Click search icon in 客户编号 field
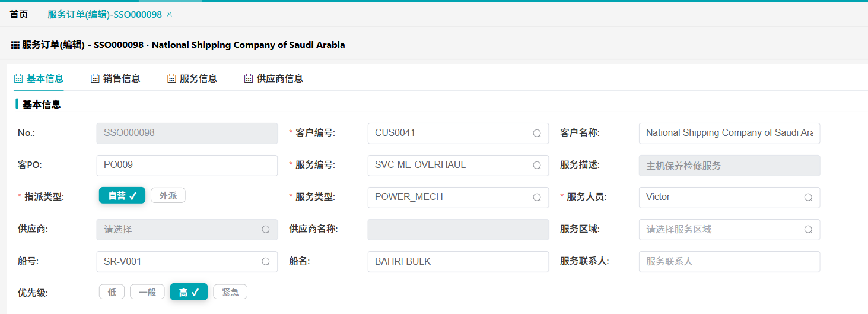The width and height of the screenshot is (868, 314). 537,134
